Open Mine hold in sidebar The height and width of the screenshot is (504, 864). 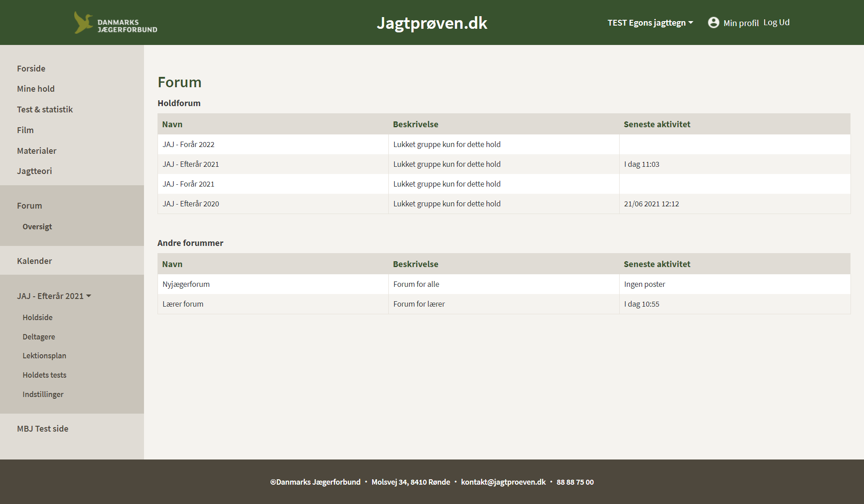[x=36, y=89]
